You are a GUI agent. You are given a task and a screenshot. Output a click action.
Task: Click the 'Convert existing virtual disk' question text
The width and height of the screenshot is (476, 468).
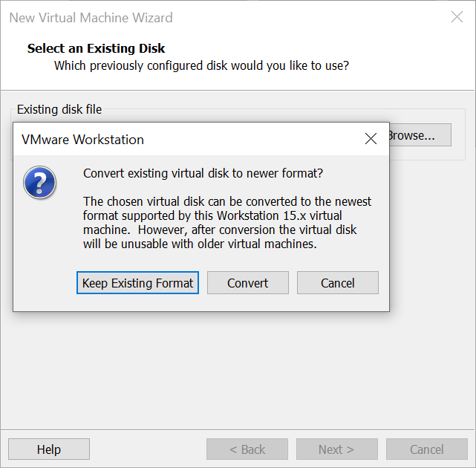[x=203, y=173]
